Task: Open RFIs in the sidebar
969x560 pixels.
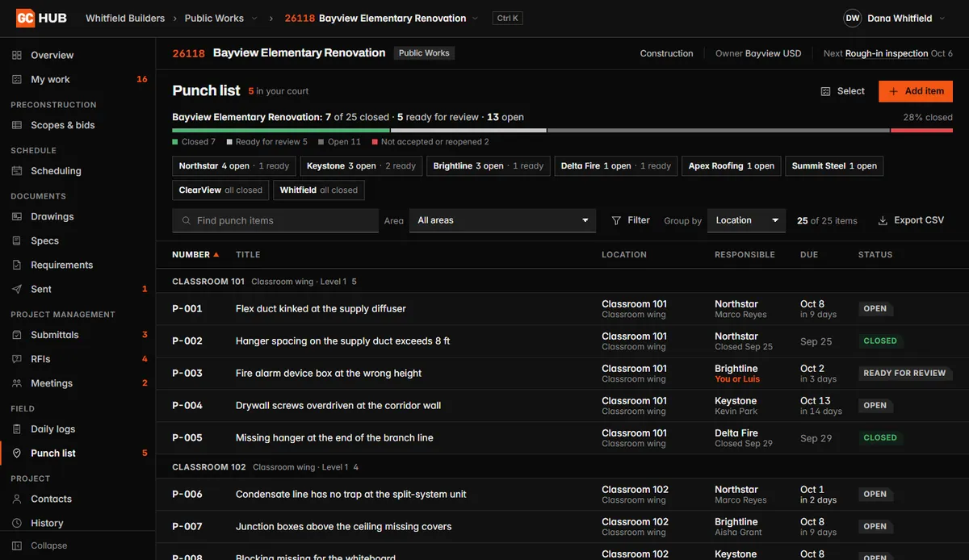Action: tap(78, 359)
